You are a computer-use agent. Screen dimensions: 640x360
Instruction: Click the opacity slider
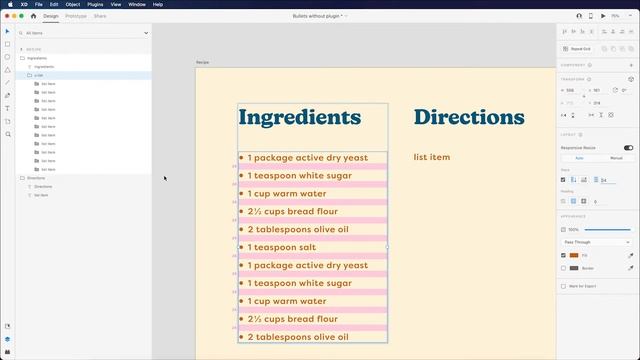[x=608, y=230]
